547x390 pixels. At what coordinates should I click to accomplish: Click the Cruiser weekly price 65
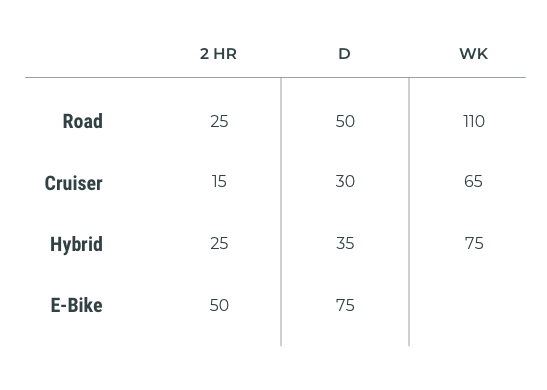(x=473, y=181)
